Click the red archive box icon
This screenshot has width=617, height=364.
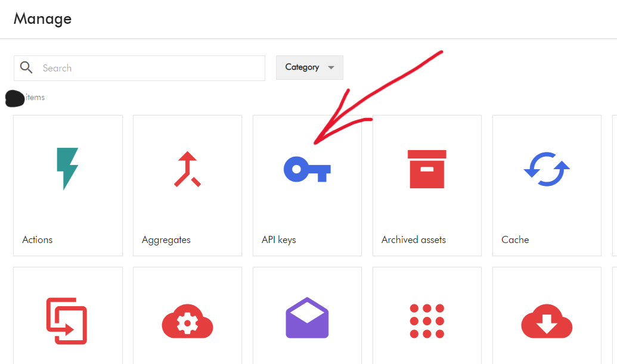click(x=427, y=169)
